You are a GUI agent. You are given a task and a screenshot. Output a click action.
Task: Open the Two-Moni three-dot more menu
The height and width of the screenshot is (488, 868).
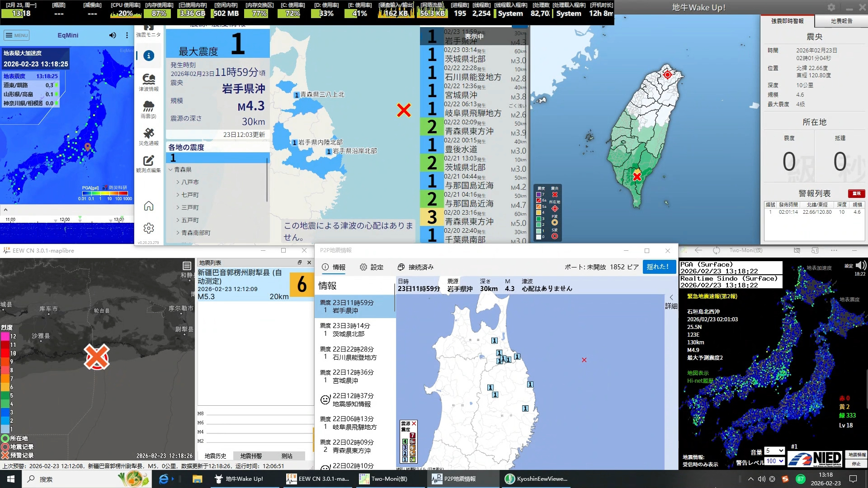coord(834,250)
